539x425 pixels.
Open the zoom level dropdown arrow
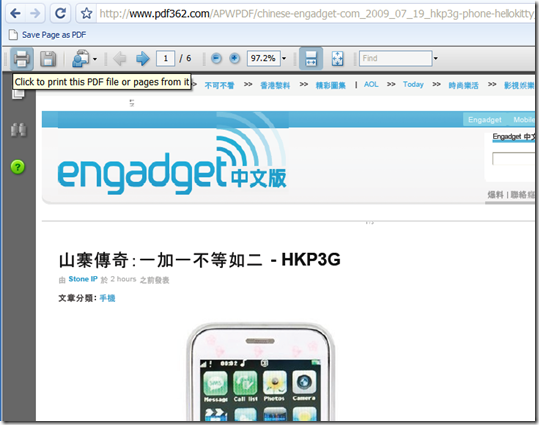[x=284, y=58]
